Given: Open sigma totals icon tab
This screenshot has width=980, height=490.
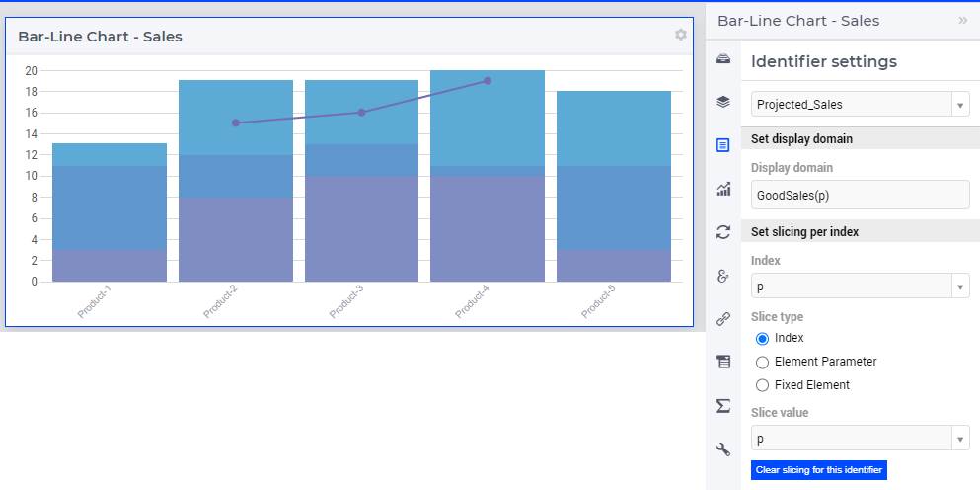Looking at the screenshot, I should (x=723, y=405).
